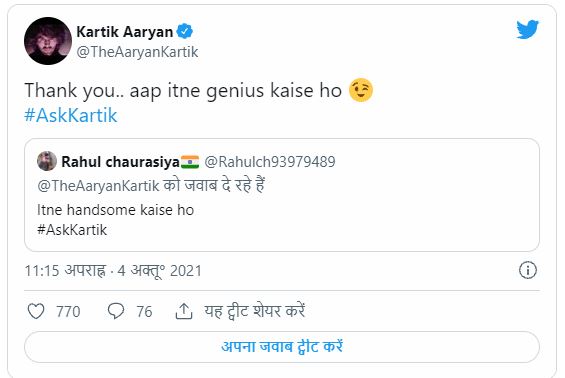Open Rahul chaurasiya's small avatar
This screenshot has height=378, width=565.
click(x=47, y=161)
